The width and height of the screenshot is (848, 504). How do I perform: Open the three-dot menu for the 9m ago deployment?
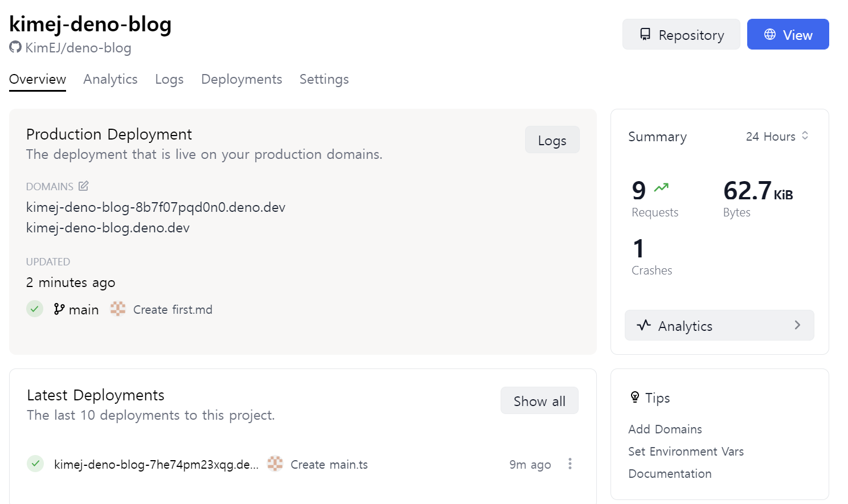pyautogui.click(x=570, y=464)
